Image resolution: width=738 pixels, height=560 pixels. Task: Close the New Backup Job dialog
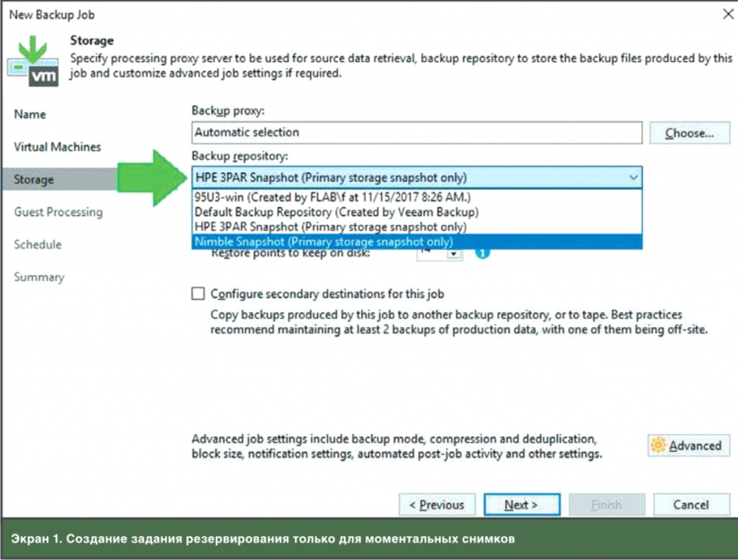point(727,14)
